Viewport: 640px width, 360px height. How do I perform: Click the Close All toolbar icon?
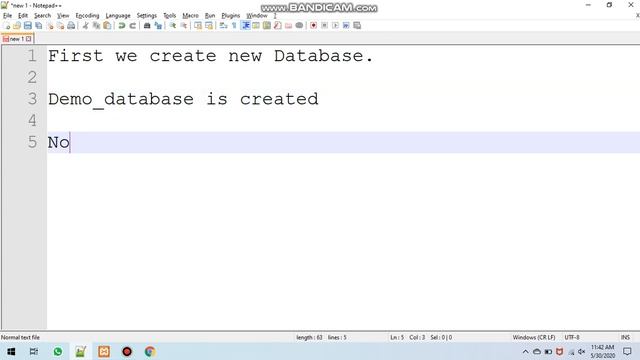pos(60,26)
